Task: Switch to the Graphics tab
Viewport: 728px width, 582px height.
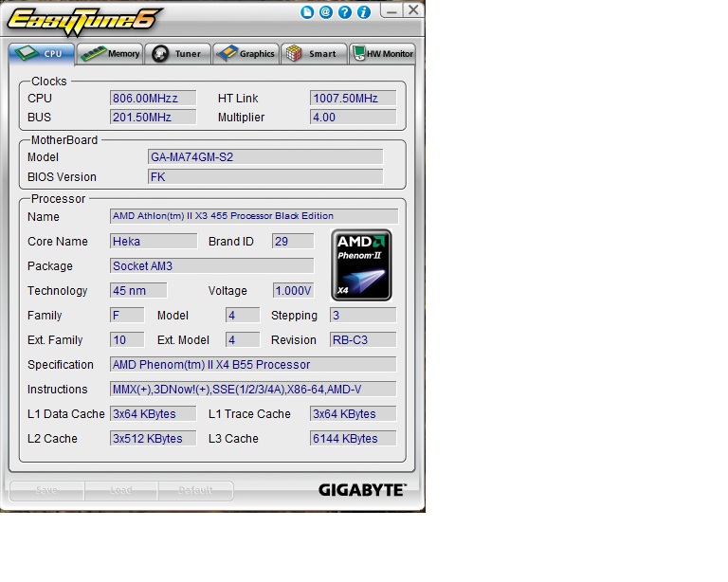Action: tap(246, 54)
